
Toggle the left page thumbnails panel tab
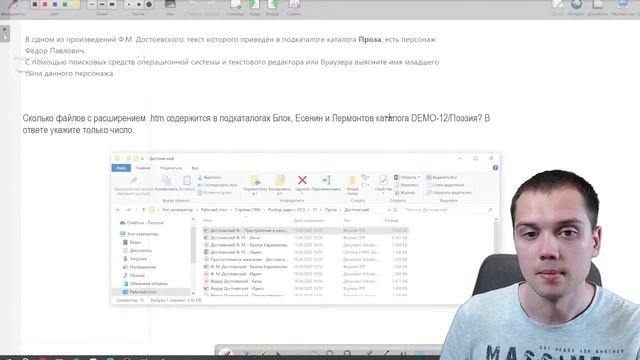coord(5,33)
